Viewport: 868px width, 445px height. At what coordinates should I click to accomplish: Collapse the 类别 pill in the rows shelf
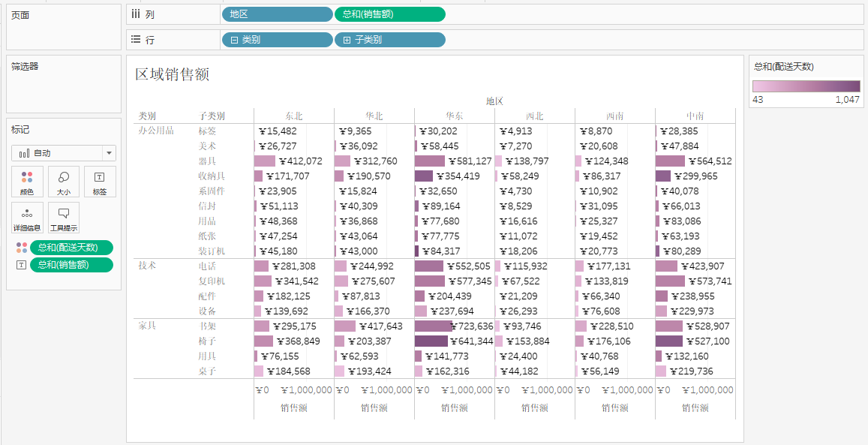(x=234, y=40)
